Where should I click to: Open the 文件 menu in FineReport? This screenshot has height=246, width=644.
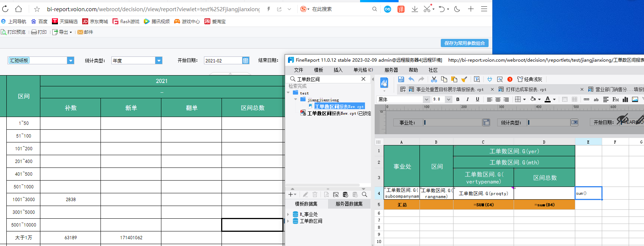298,70
